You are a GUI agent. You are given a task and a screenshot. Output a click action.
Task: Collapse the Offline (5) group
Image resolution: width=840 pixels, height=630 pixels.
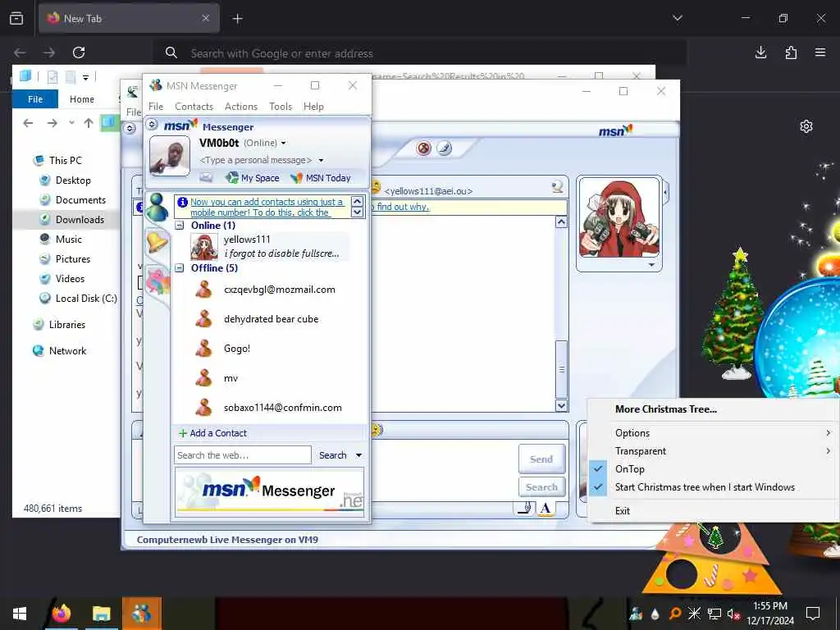tap(180, 268)
